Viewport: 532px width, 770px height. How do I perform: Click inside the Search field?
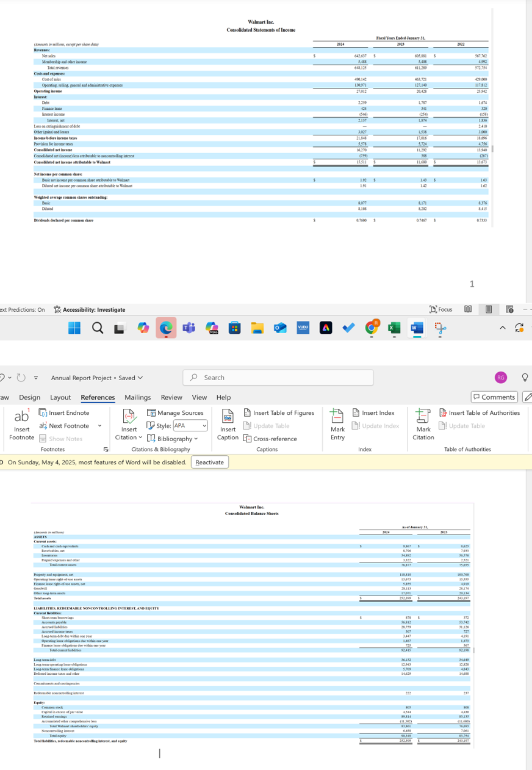278,377
